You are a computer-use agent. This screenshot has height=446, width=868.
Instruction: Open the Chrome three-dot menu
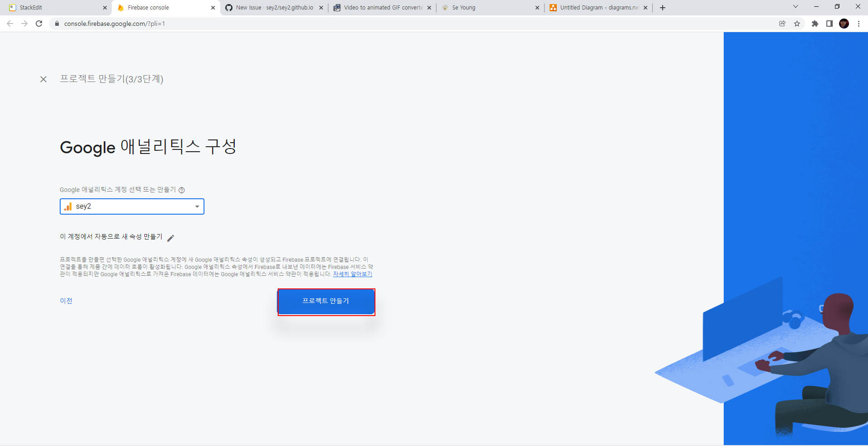pos(859,24)
